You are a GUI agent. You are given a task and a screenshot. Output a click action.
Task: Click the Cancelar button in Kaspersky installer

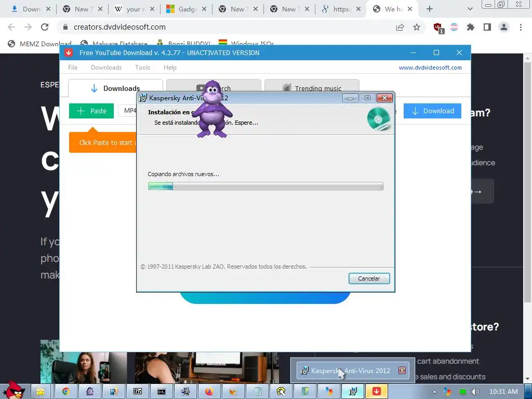pos(369,278)
